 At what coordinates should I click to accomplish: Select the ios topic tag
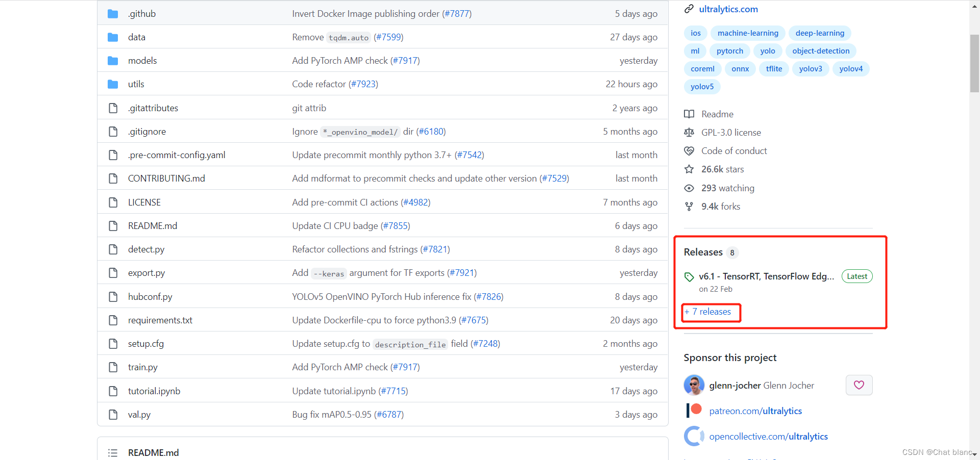coord(696,33)
